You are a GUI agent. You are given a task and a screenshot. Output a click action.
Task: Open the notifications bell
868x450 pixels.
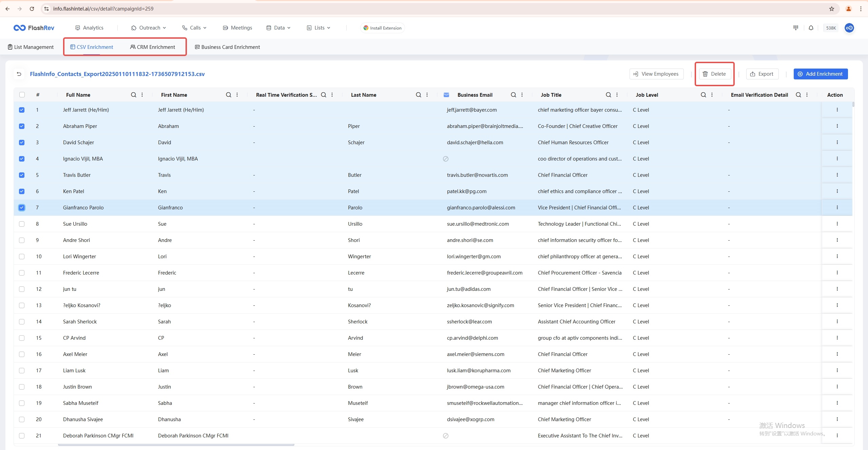click(x=811, y=28)
